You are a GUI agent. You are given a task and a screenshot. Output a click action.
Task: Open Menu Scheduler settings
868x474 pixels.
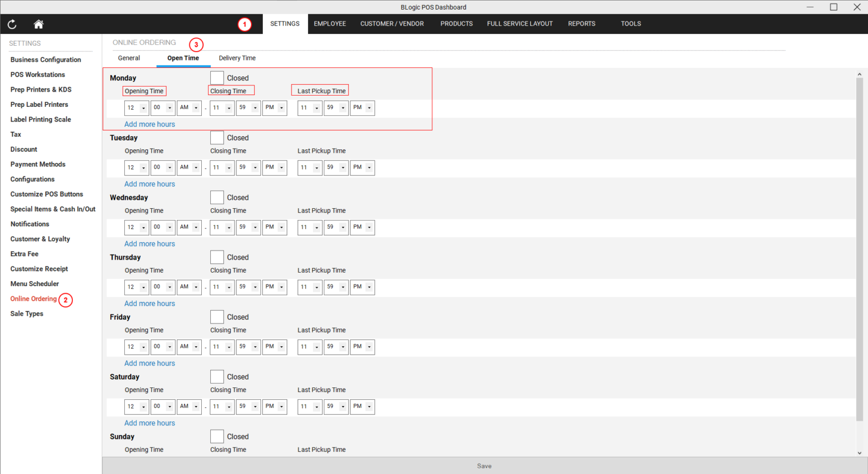point(34,284)
